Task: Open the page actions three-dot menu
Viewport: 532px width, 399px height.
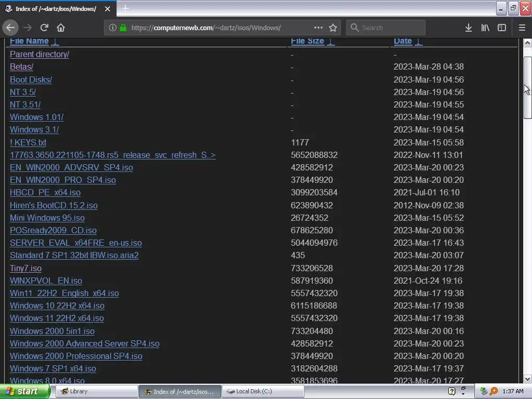Action: (318, 28)
